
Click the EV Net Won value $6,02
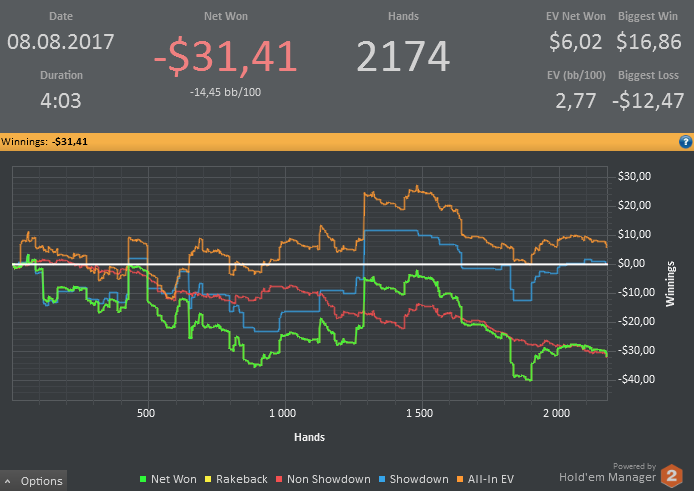[575, 42]
